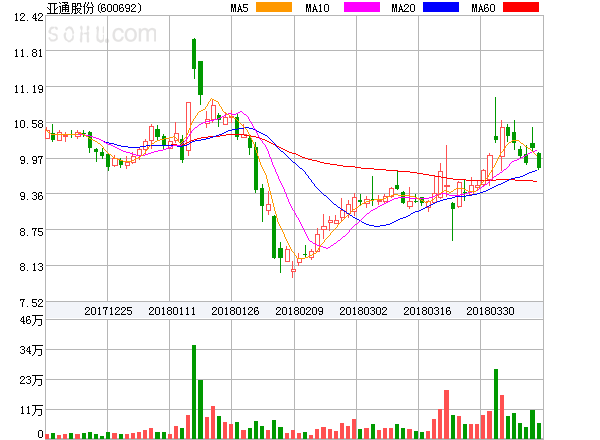Click the 20180111 date label
600x440 pixels.
(172, 311)
